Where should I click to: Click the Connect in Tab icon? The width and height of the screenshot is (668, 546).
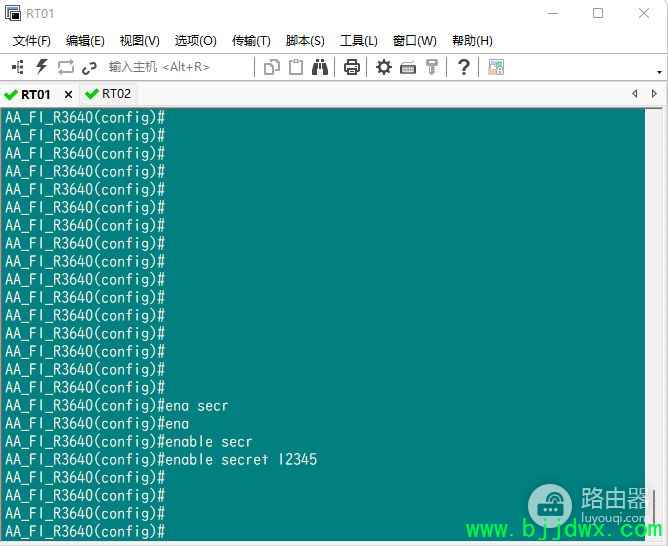coord(66,67)
